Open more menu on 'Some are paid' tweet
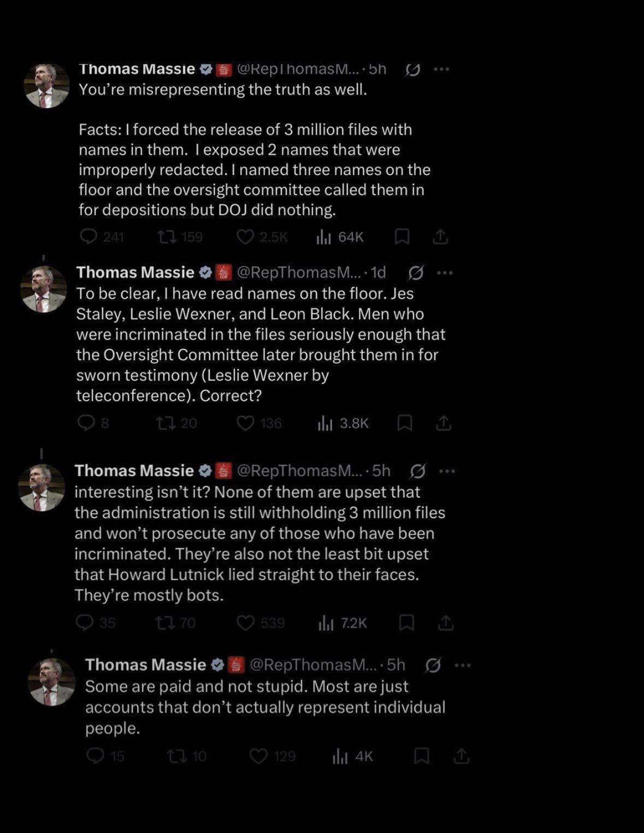Image resolution: width=644 pixels, height=833 pixels. (462, 665)
